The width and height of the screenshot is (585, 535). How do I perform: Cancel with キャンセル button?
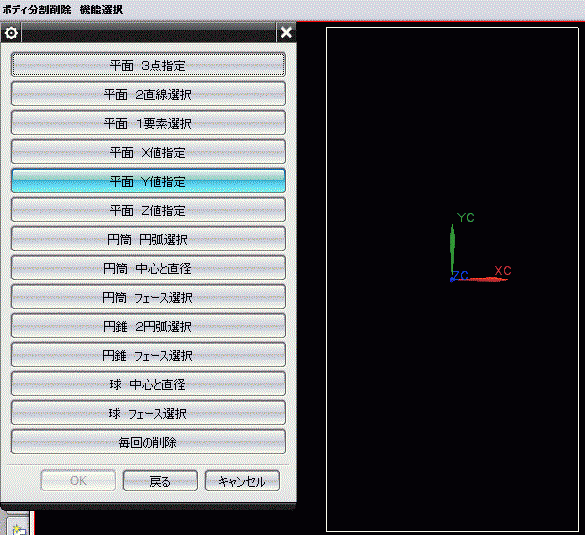point(242,481)
